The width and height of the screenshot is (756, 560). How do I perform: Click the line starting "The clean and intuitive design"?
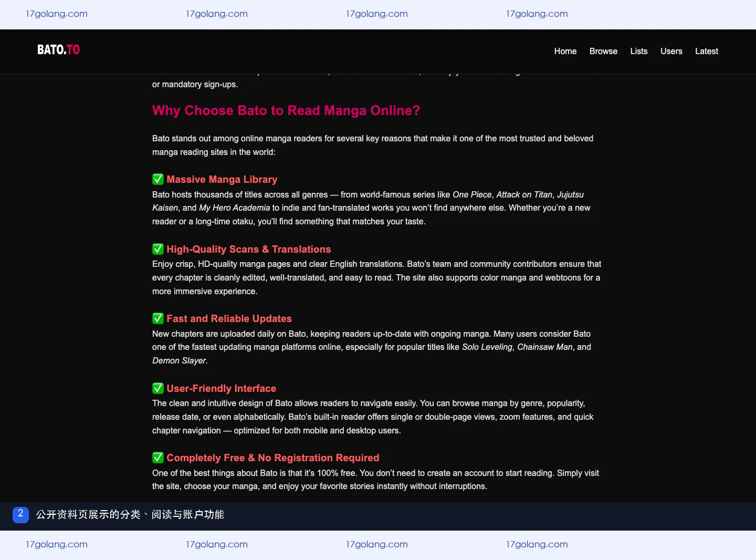pyautogui.click(x=369, y=403)
